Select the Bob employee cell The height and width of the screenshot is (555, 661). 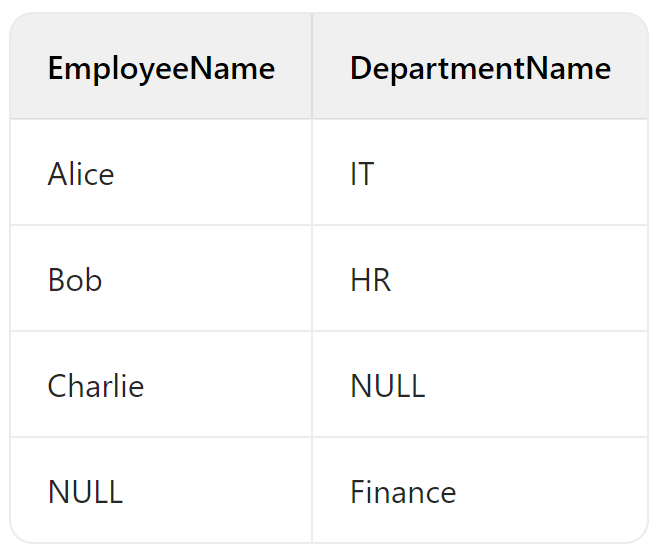tap(161, 278)
